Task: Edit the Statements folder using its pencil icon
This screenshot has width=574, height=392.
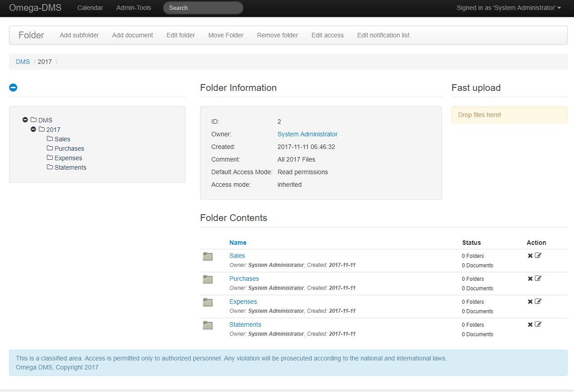Action: point(538,324)
